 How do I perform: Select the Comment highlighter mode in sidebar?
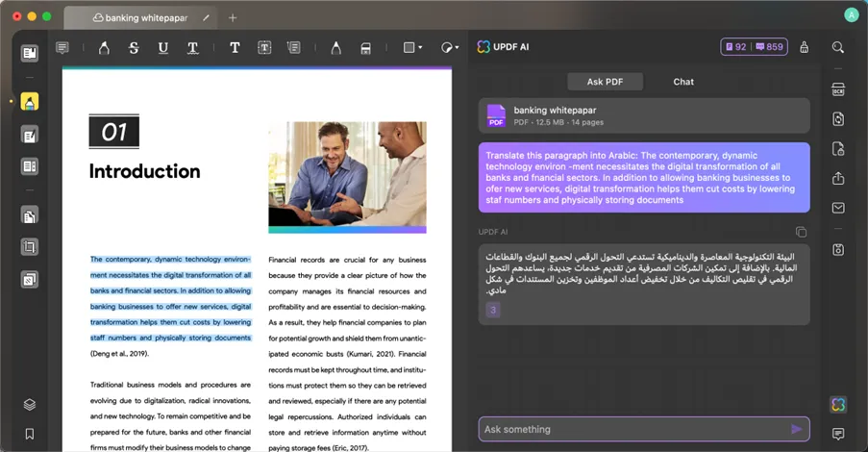click(x=30, y=102)
